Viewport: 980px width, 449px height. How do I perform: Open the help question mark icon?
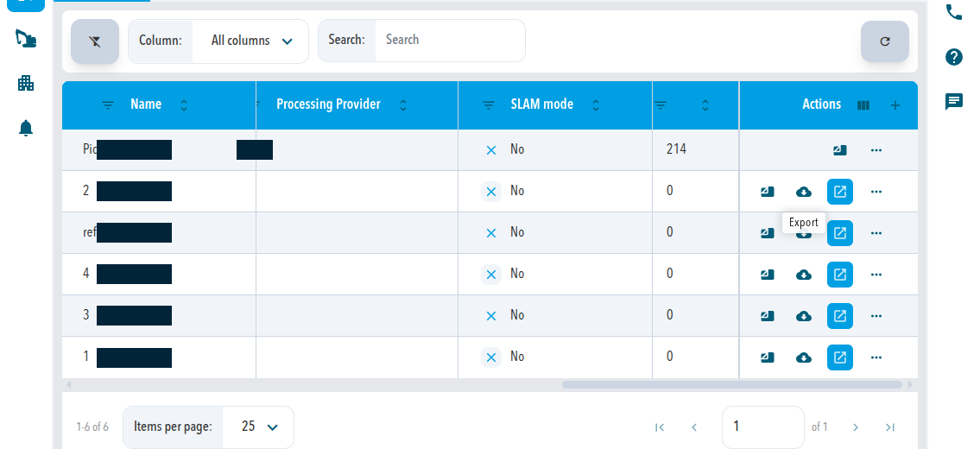(x=954, y=57)
